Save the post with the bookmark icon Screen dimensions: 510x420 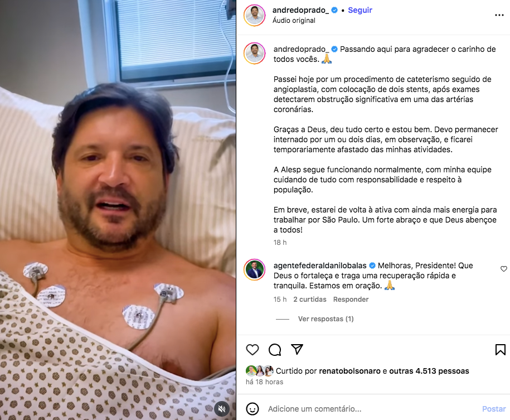coord(500,350)
